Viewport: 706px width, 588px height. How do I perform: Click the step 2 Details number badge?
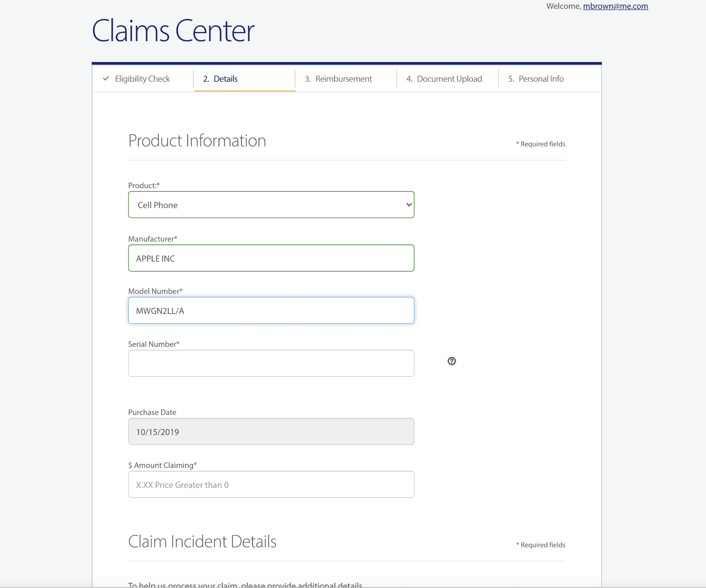pos(206,78)
